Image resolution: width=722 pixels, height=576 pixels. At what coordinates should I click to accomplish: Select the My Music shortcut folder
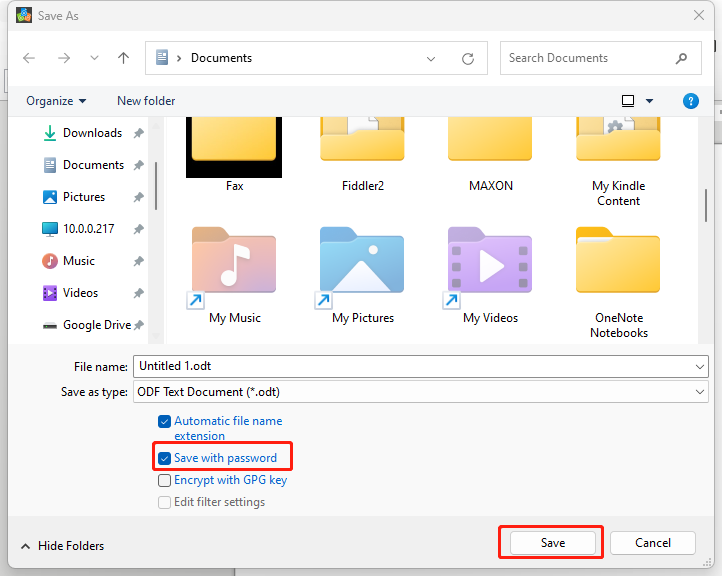pos(234,275)
